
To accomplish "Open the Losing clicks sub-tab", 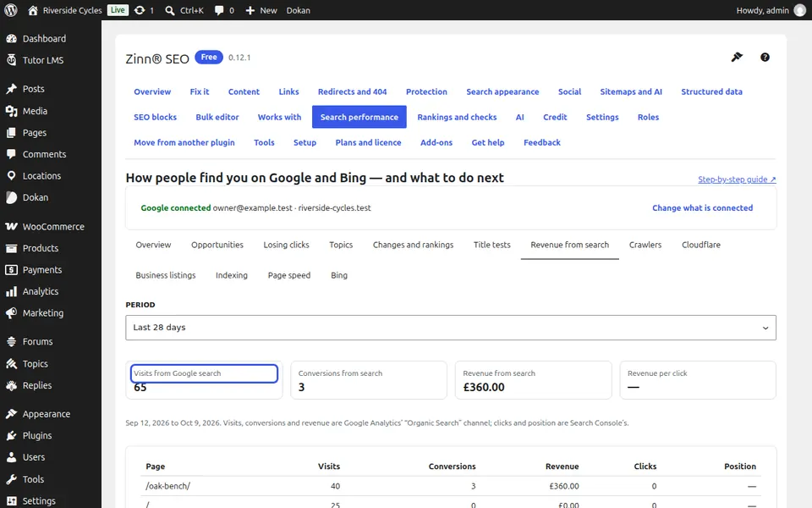I will [287, 245].
